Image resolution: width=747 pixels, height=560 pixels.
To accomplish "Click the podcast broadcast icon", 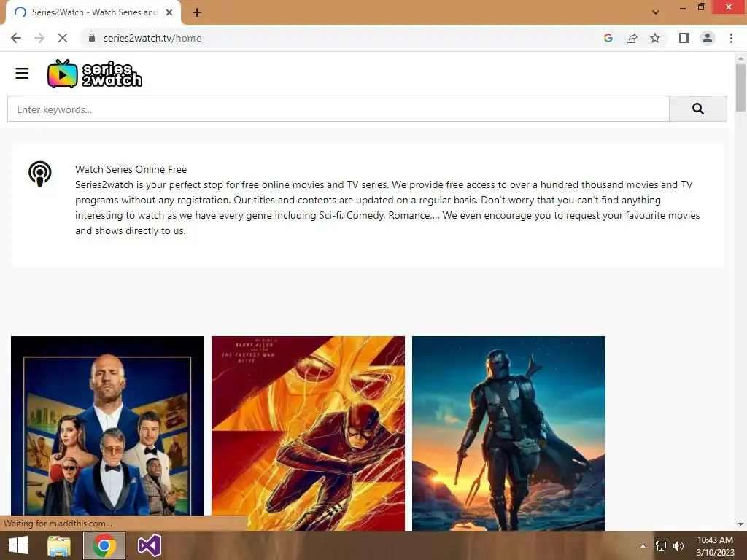I will [40, 174].
